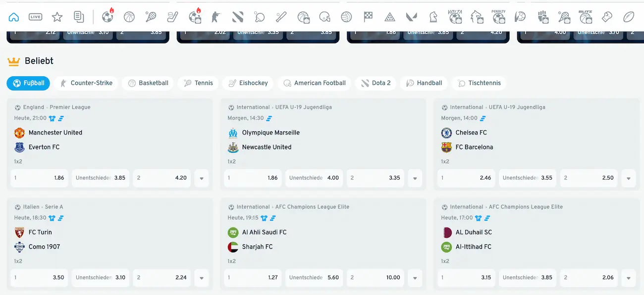Select the American Football filter chip
This screenshot has height=295, width=644.
(x=315, y=83)
